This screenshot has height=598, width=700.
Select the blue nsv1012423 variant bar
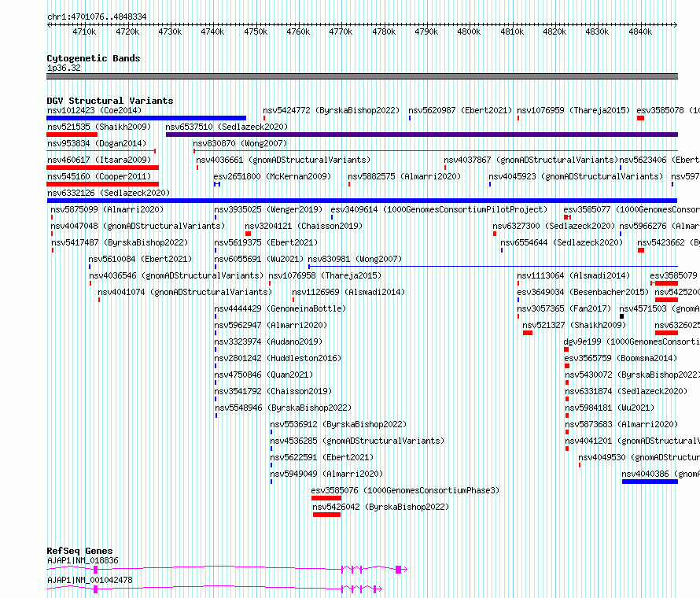pyautogui.click(x=146, y=118)
